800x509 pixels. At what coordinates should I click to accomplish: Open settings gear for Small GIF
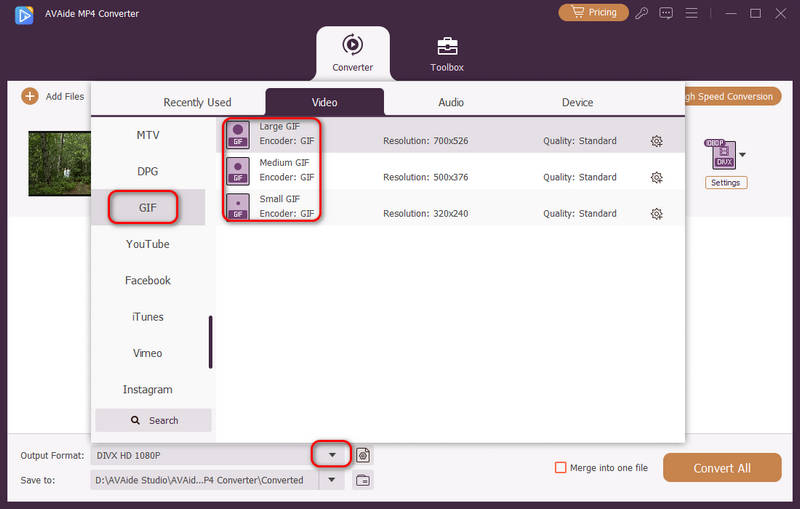[x=657, y=214]
